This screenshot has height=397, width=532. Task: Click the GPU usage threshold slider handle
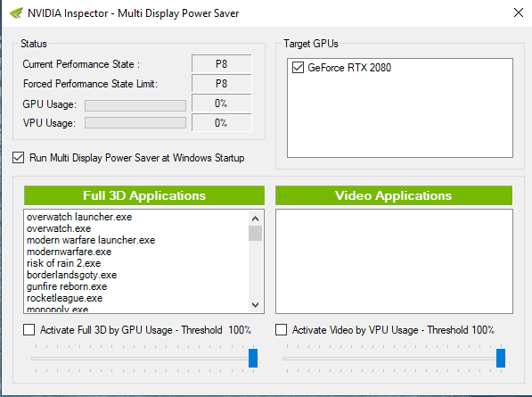pyautogui.click(x=253, y=358)
